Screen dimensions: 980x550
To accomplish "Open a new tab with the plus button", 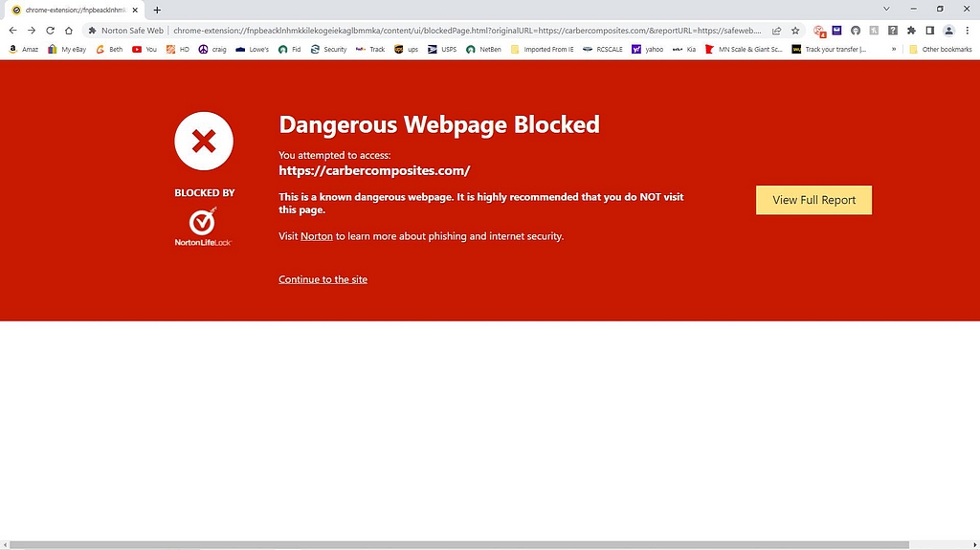I will pyautogui.click(x=157, y=10).
